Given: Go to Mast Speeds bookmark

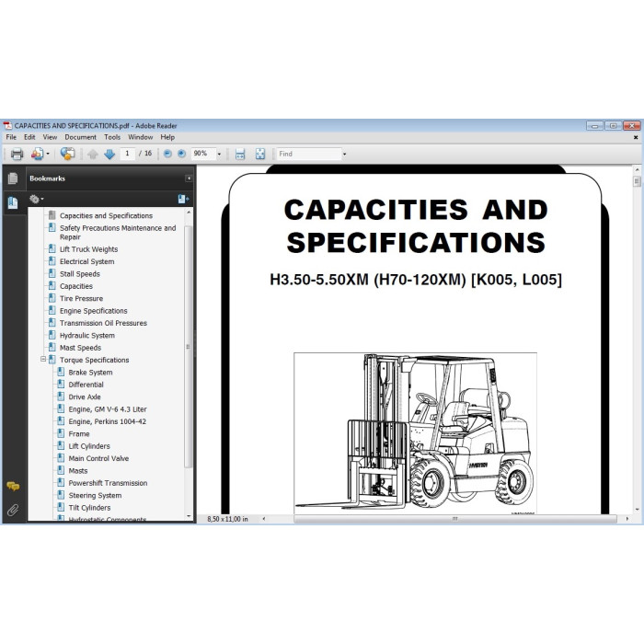Looking at the screenshot, I should 80,348.
